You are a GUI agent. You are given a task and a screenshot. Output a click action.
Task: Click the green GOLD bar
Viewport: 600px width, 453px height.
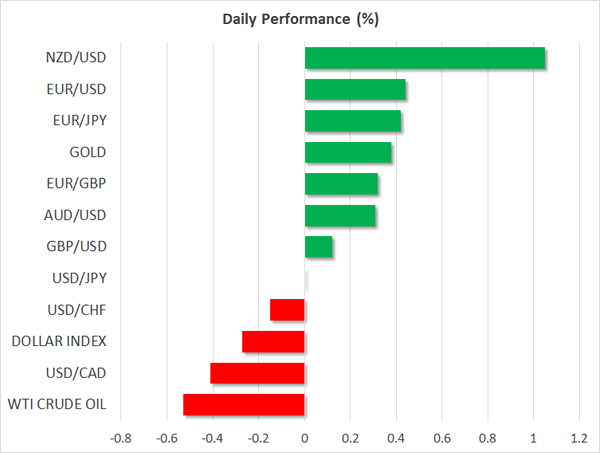pyautogui.click(x=348, y=153)
